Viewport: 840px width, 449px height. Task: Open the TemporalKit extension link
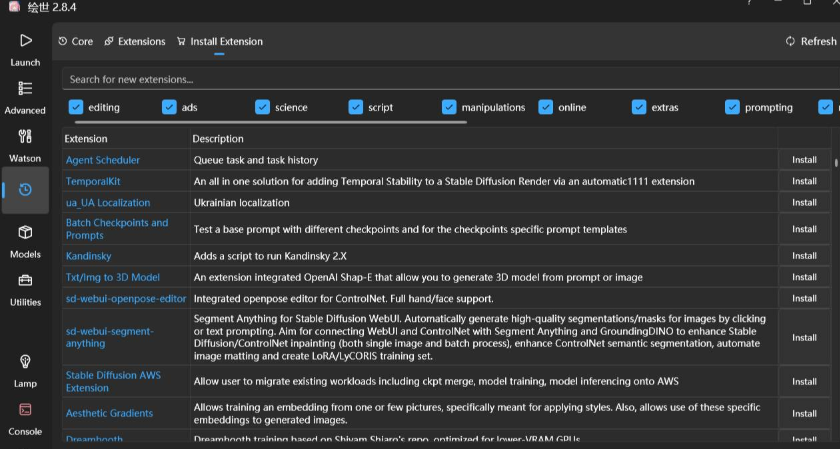coord(93,181)
